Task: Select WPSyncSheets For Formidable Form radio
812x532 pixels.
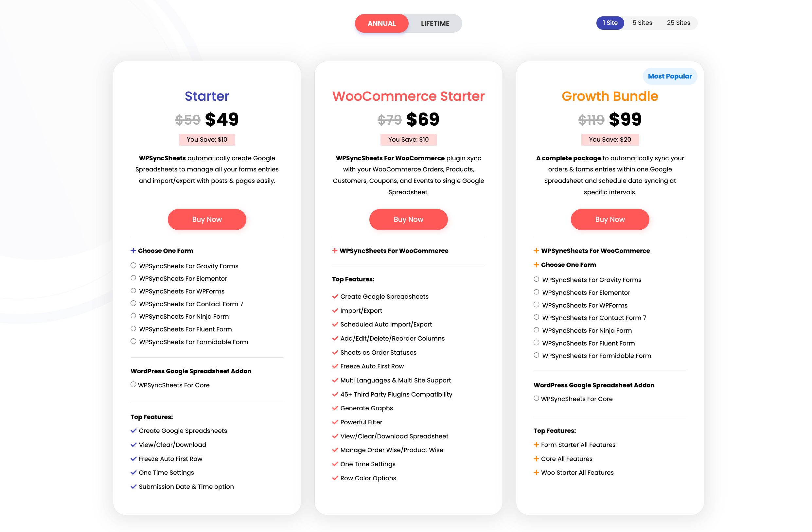Action: (x=133, y=342)
